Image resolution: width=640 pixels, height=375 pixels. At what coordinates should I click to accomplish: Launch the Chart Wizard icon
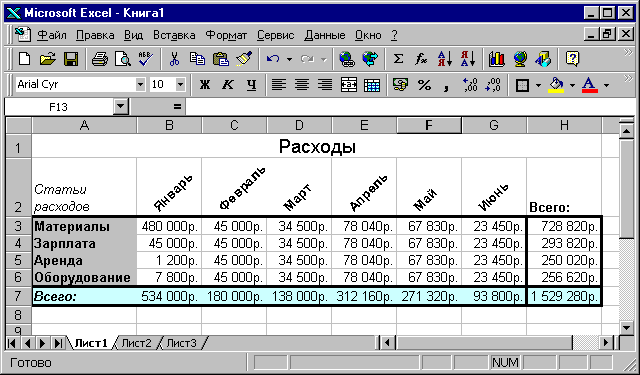(496, 59)
